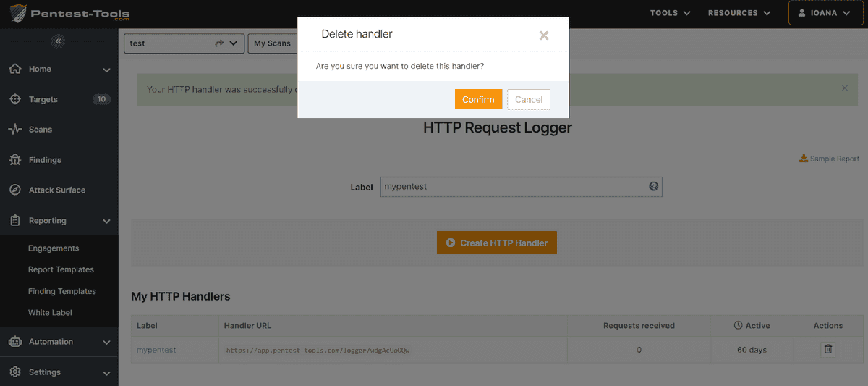The image size is (868, 386).
Task: Open the Tools menu in header
Action: tap(670, 13)
